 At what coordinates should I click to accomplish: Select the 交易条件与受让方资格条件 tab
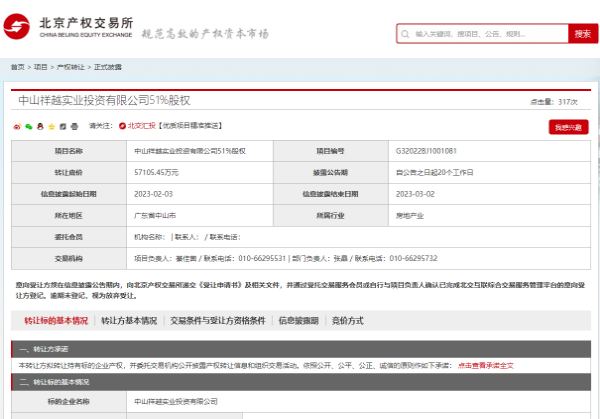pos(217,321)
